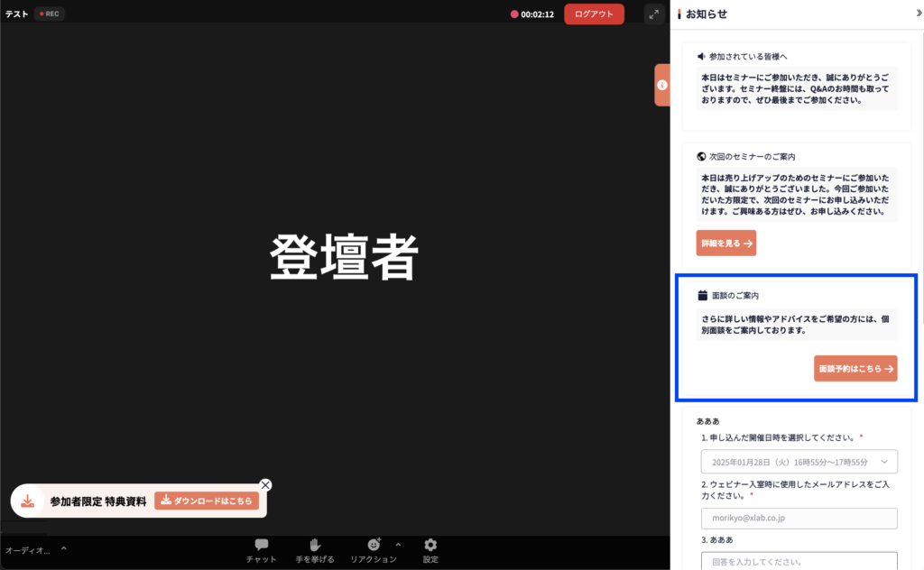Viewport: 924px width, 570px height.
Task: Click the globe icon beside 次回のセミナーのご案内
Action: [x=702, y=156]
